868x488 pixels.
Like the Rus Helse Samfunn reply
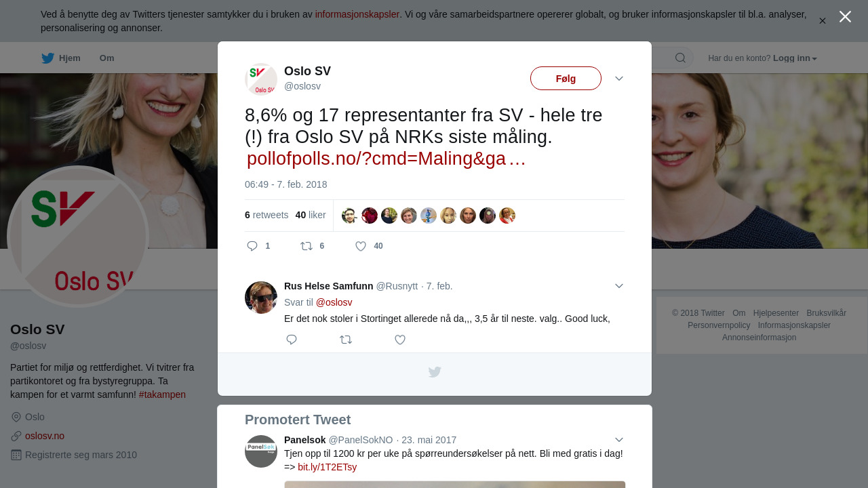click(x=400, y=340)
